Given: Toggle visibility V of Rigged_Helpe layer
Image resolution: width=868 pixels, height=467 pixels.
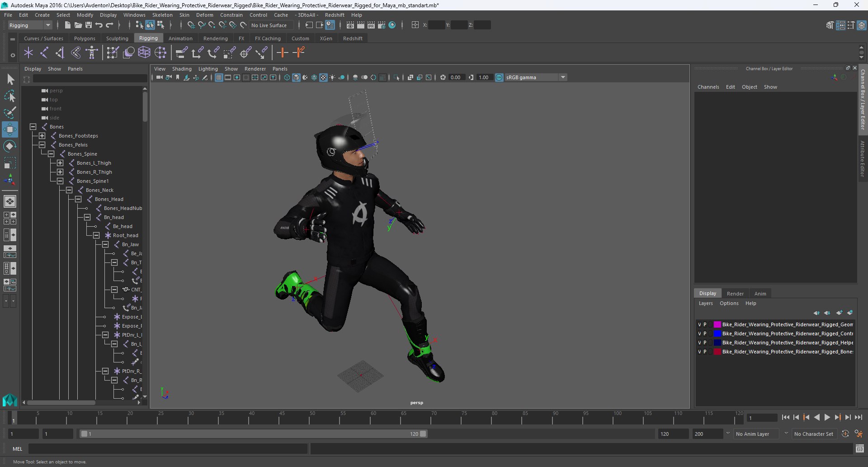Looking at the screenshot, I should click(699, 343).
